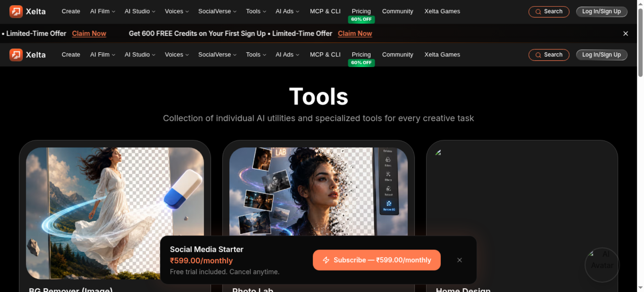Go to Xelta Games in the top navbar
The height and width of the screenshot is (292, 644).
click(x=442, y=11)
